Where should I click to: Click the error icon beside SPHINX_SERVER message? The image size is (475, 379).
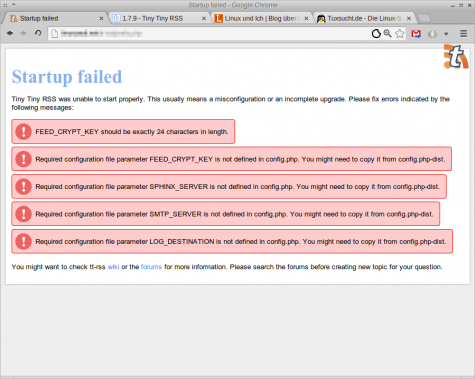[x=23, y=186]
